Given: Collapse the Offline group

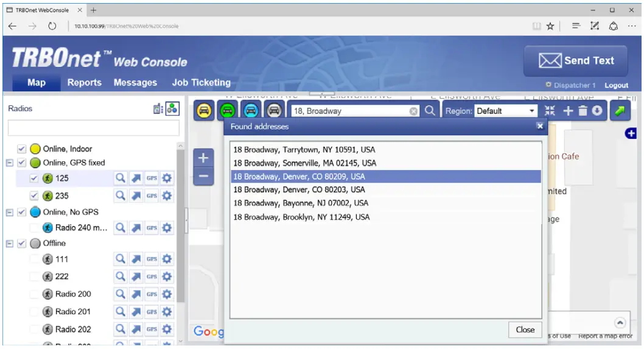Looking at the screenshot, I should (10, 244).
